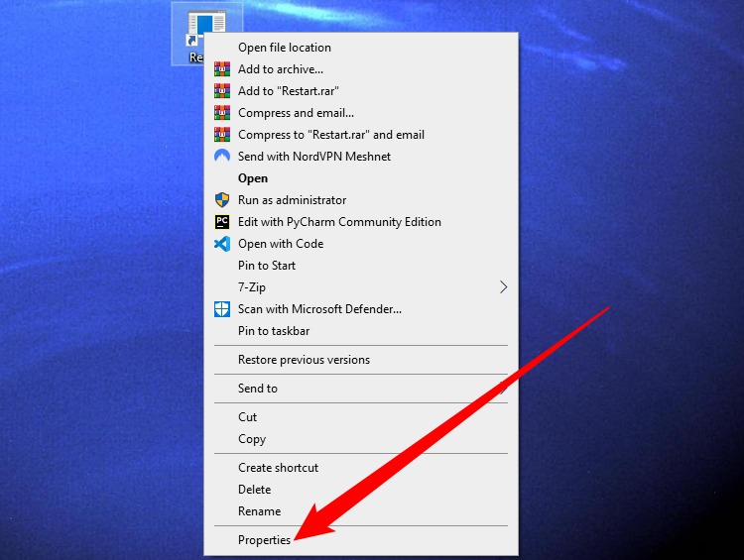Click the Visual Studio Code icon
744x560 pixels.
(222, 244)
